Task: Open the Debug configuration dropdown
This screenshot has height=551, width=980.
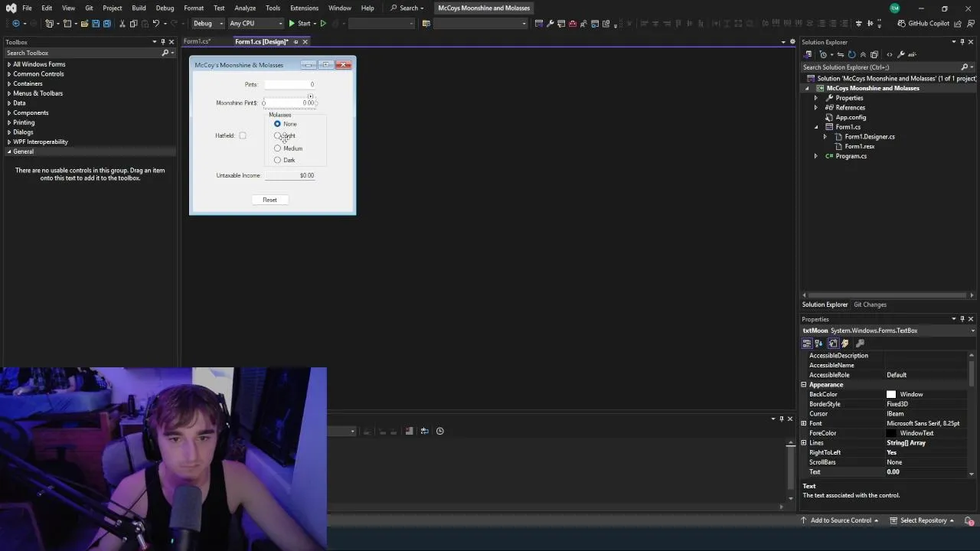Action: tap(207, 24)
